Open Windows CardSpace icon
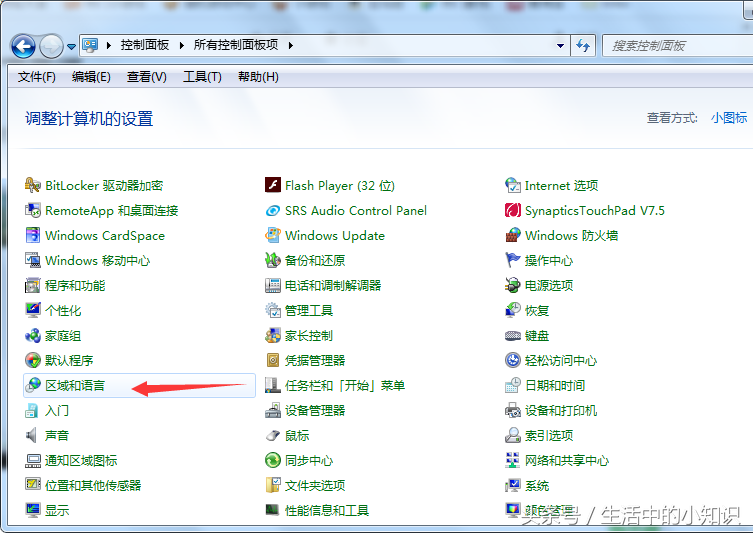This screenshot has height=533, width=753. click(33, 235)
